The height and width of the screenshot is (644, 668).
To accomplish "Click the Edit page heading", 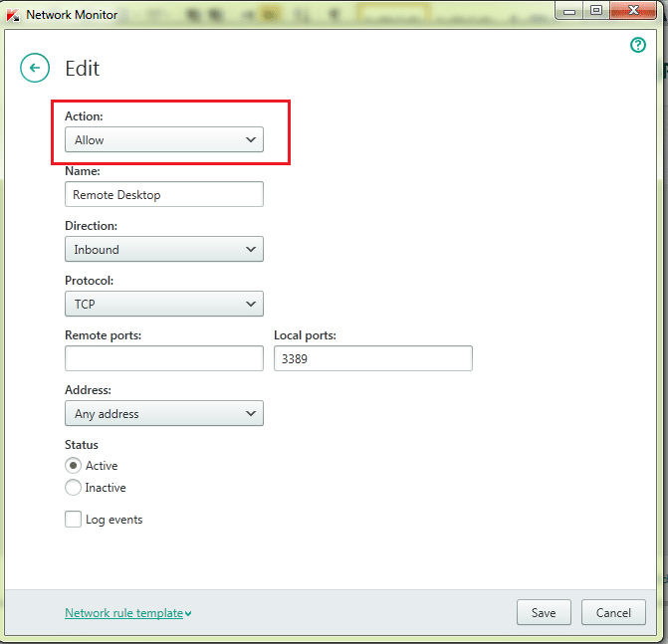I will click(x=83, y=68).
